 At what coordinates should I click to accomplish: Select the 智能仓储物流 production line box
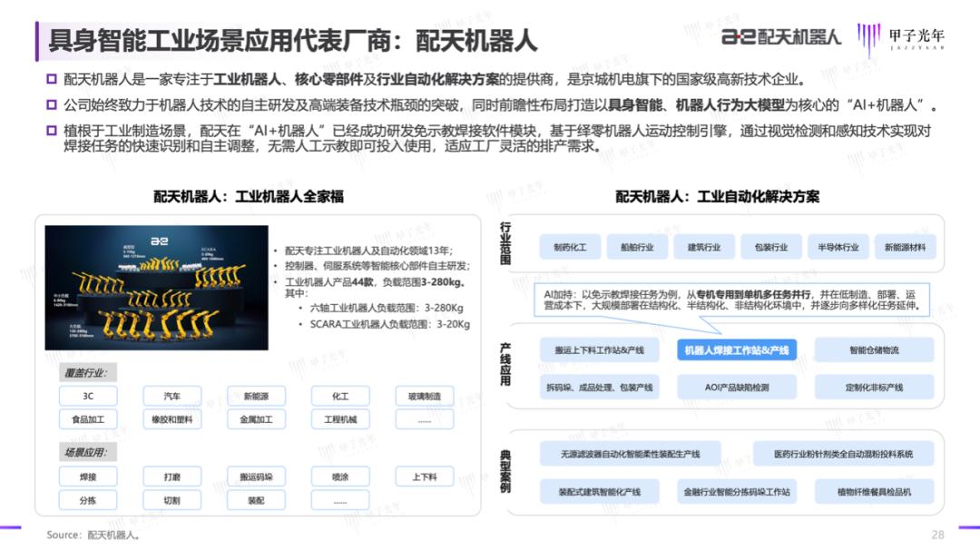click(874, 349)
